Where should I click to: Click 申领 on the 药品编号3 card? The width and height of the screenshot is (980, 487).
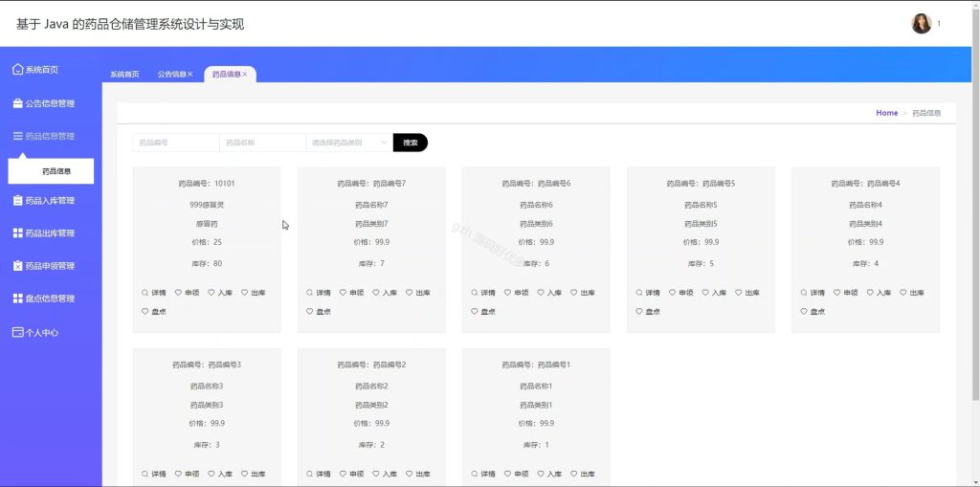[187, 474]
